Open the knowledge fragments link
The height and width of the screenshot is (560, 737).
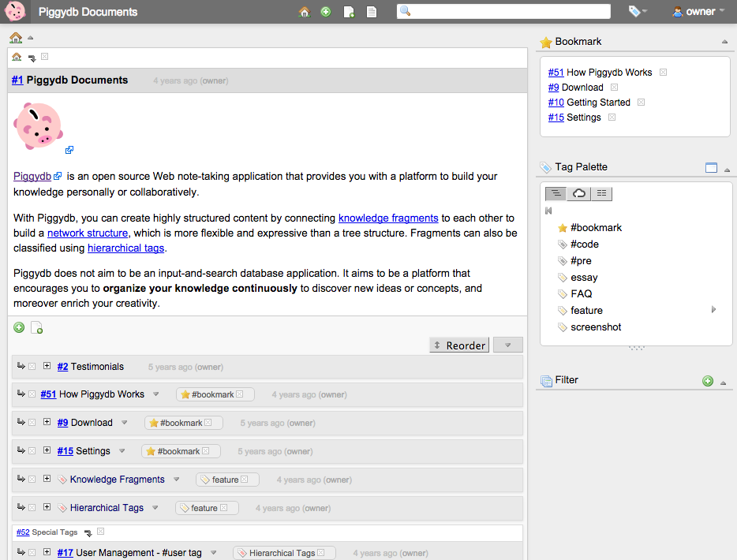pos(388,218)
